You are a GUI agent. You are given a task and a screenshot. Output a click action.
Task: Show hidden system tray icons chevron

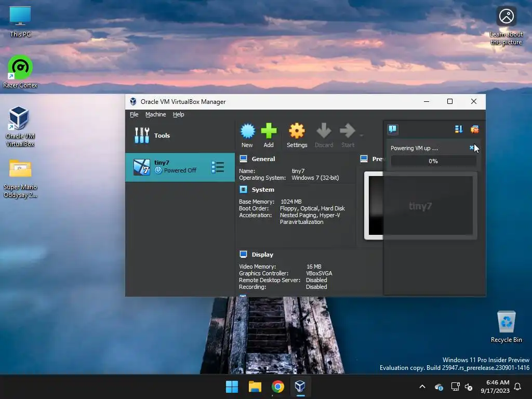pos(422,387)
